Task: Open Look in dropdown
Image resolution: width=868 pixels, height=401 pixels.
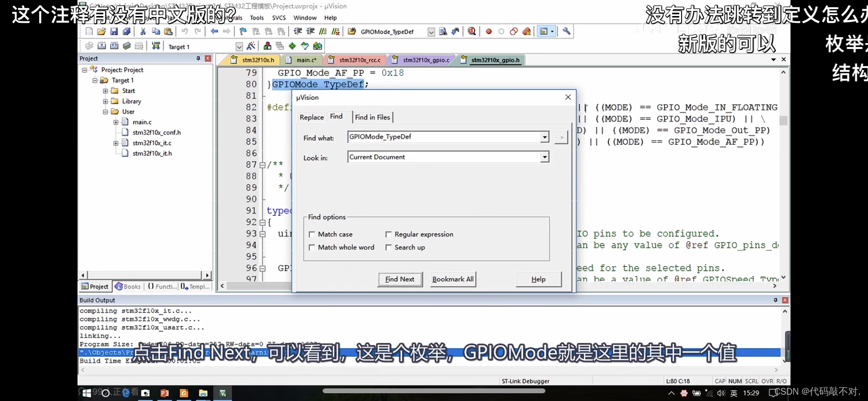Action: click(x=545, y=157)
